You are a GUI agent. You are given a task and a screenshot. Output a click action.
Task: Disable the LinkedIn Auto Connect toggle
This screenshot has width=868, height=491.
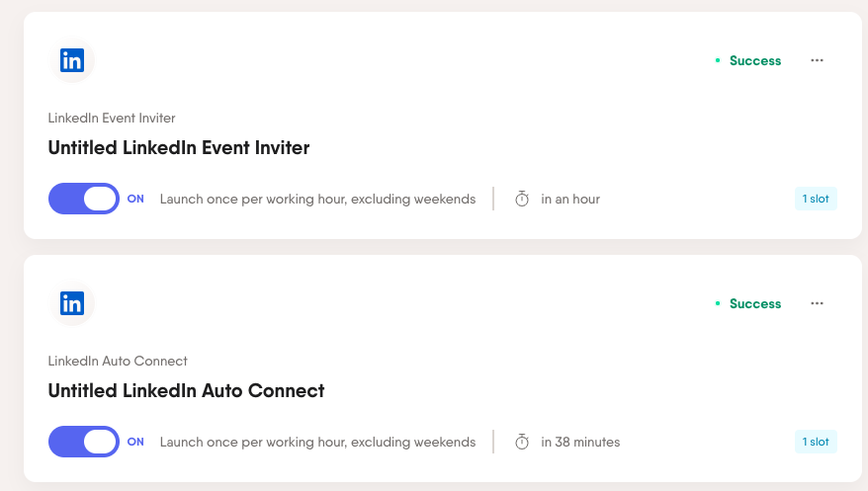click(84, 442)
